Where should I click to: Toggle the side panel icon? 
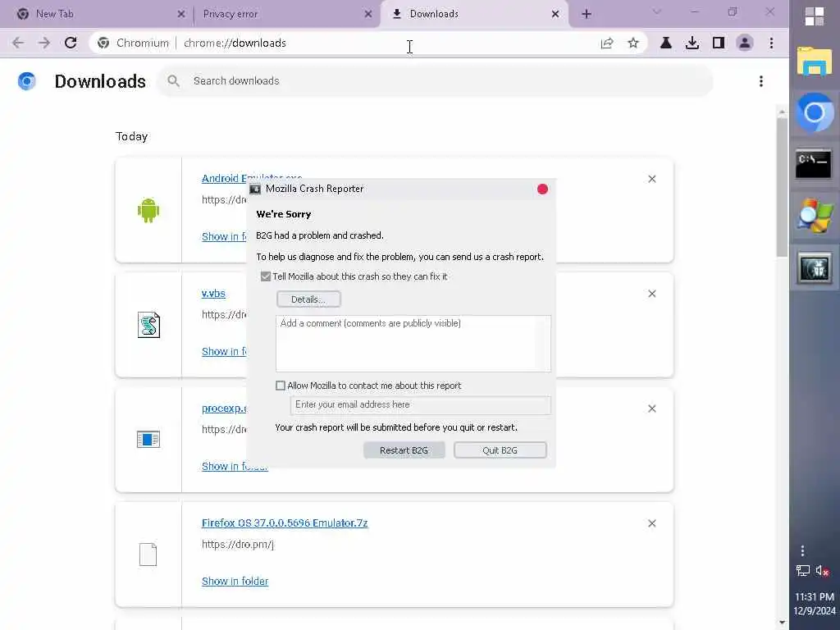coord(719,43)
